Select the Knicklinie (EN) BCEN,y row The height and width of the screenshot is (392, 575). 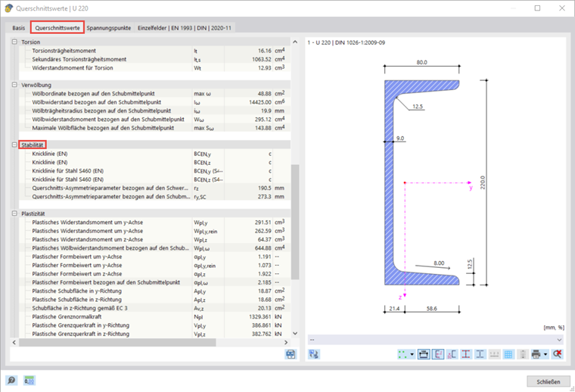(155, 154)
